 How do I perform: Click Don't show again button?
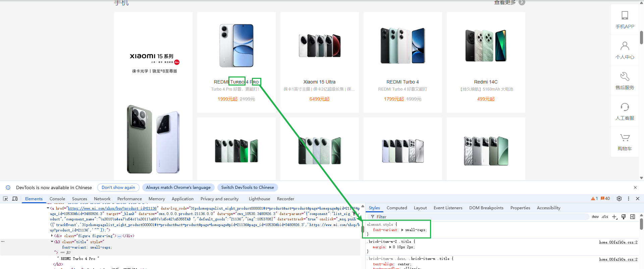(118, 187)
